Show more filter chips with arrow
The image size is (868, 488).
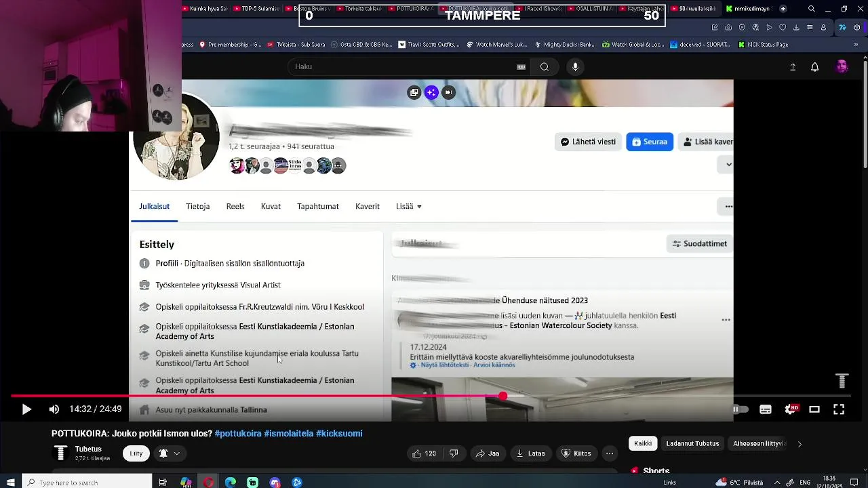coord(800,444)
